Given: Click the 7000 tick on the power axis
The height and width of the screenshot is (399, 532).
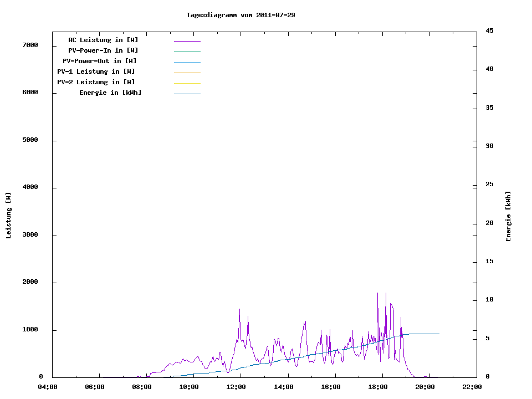Looking at the screenshot, I should (29, 45).
